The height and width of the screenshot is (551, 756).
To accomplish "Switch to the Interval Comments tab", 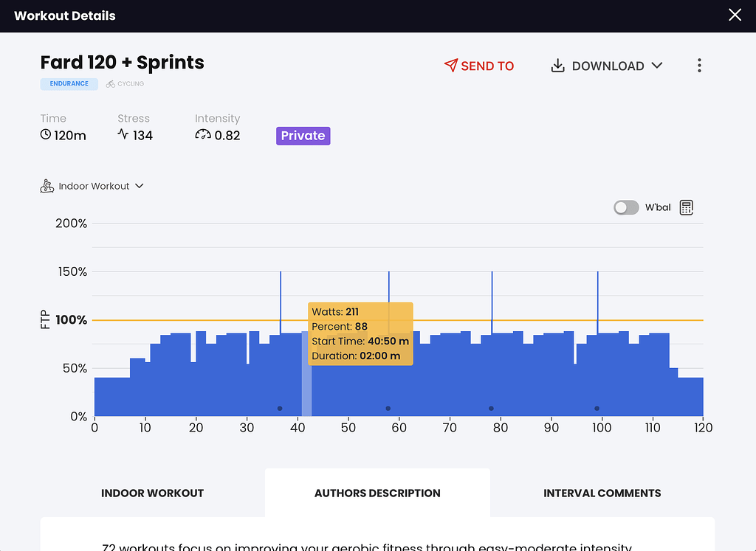I will 602,493.
